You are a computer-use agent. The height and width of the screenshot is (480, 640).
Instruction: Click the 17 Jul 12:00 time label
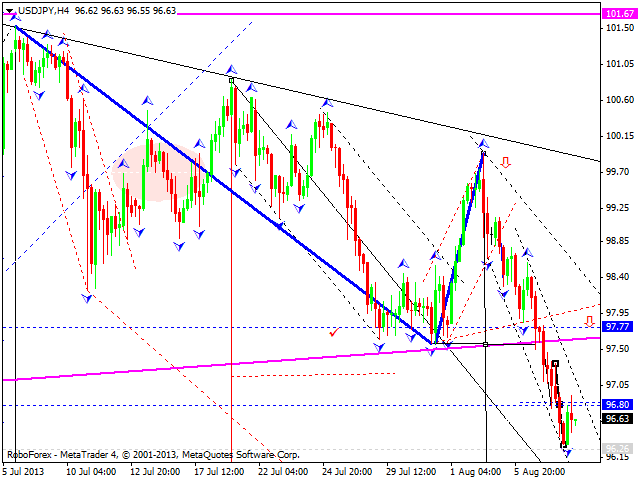coord(219,472)
